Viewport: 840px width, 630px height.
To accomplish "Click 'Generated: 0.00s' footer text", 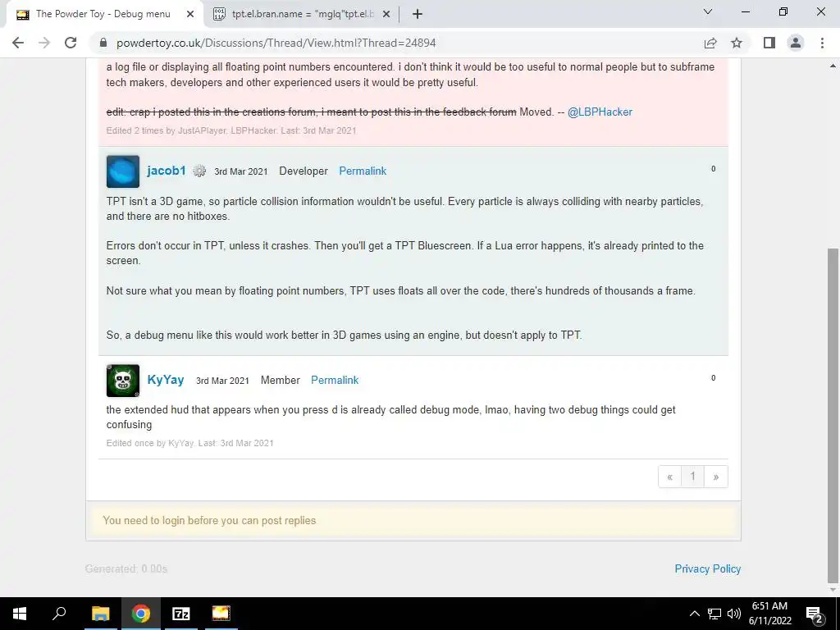I will pyautogui.click(x=126, y=569).
